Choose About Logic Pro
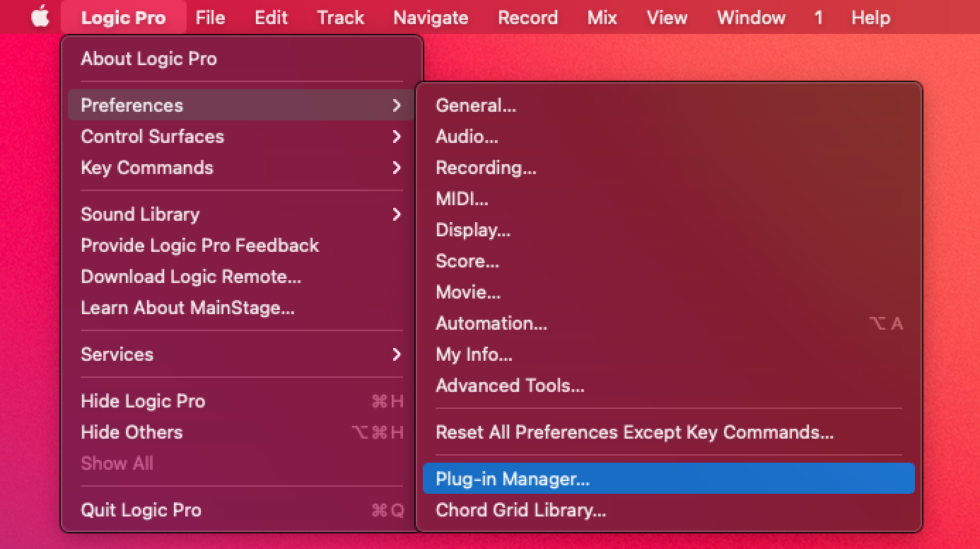The height and width of the screenshot is (549, 980). [x=242, y=59]
